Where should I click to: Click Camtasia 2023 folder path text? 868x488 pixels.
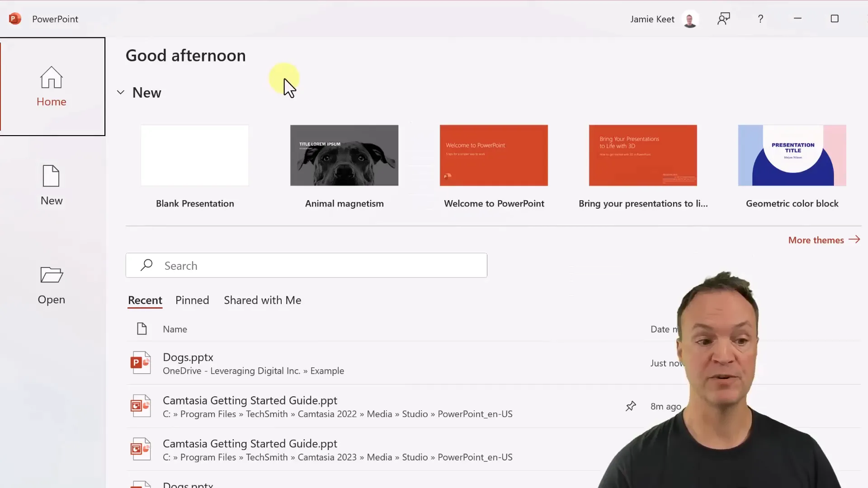coord(338,457)
